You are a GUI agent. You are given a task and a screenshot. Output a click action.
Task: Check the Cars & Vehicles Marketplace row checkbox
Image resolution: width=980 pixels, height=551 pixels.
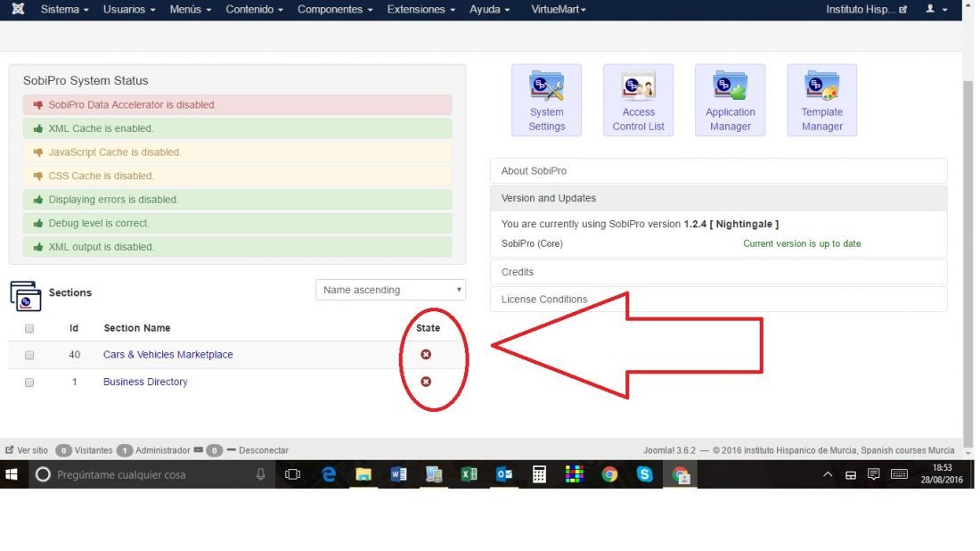[x=29, y=355]
